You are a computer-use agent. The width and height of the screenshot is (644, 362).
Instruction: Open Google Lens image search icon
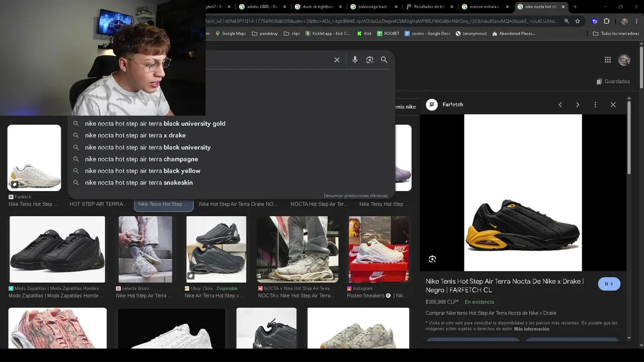370,60
